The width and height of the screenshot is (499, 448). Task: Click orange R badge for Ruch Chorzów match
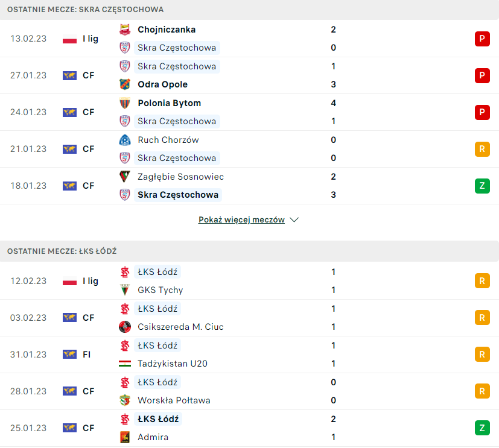tap(482, 149)
